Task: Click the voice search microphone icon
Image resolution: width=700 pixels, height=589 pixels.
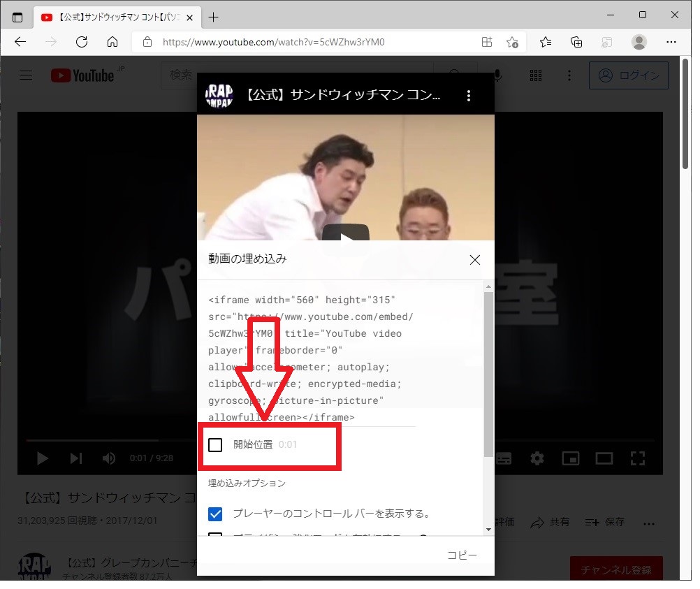Action: pyautogui.click(x=498, y=75)
